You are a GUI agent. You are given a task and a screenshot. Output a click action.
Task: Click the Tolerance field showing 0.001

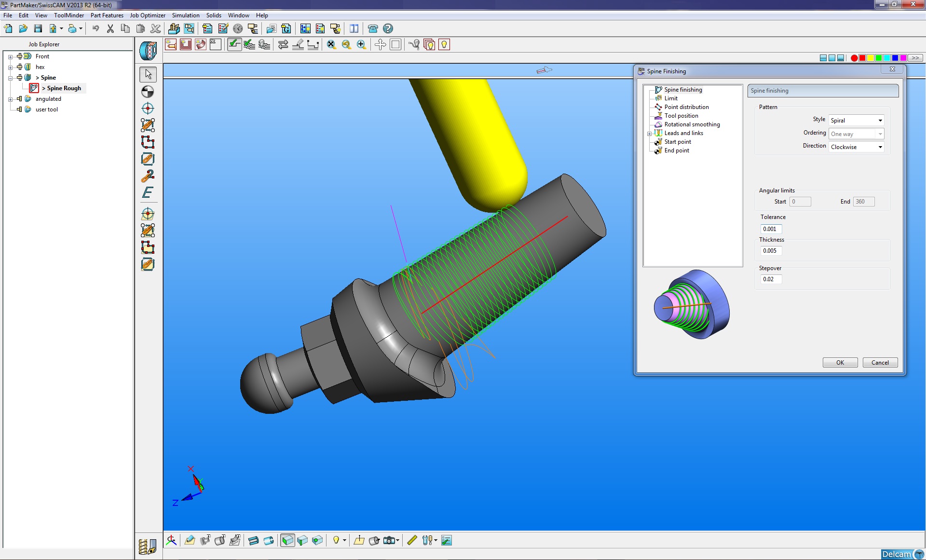(771, 229)
